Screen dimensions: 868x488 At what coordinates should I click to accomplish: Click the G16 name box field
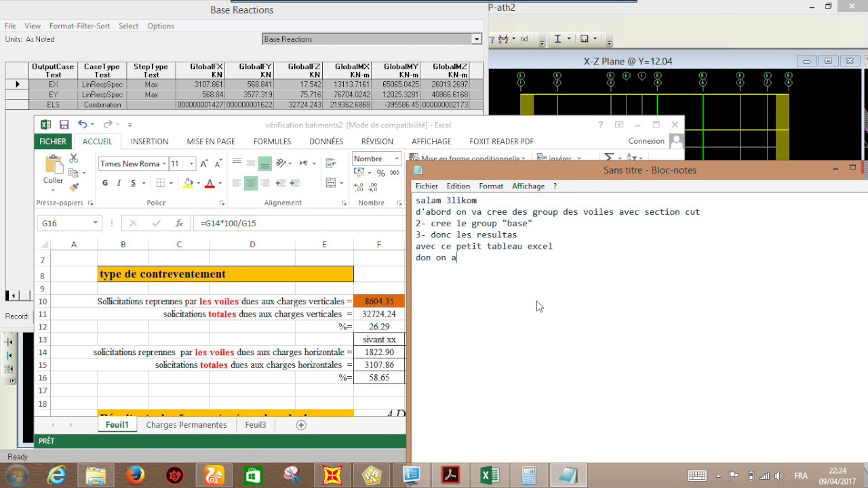tap(65, 223)
